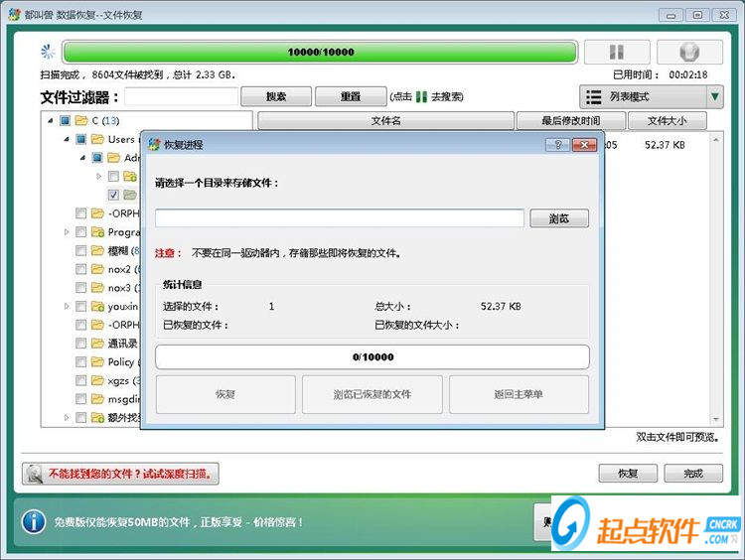
Task: Select the Policy folder icon
Action: (97, 361)
